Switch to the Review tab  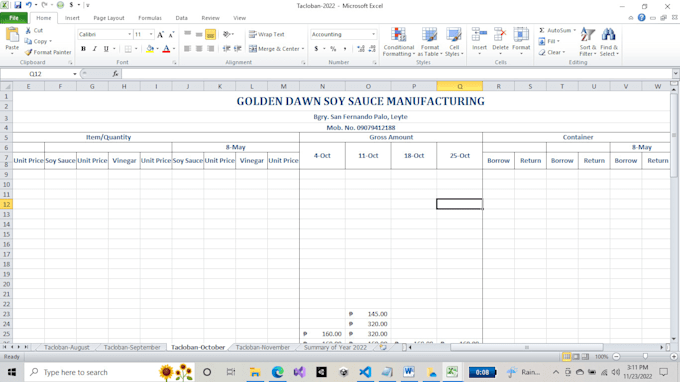(x=210, y=18)
